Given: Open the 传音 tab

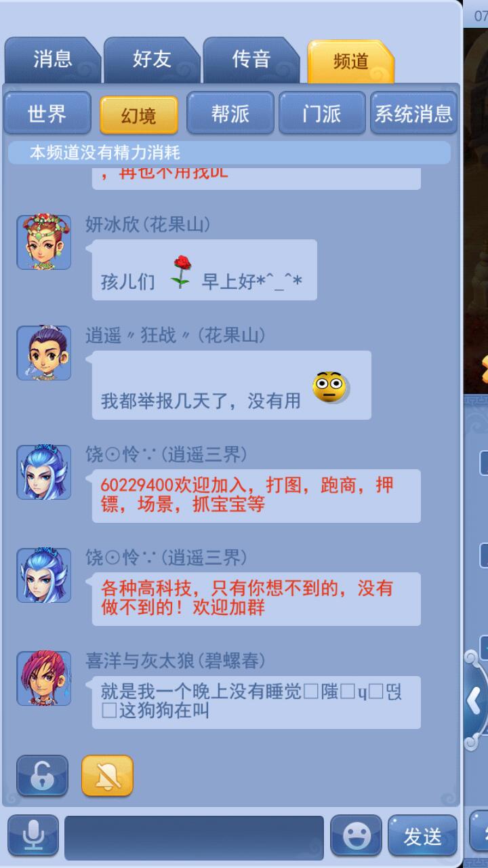Looking at the screenshot, I should 251,60.
